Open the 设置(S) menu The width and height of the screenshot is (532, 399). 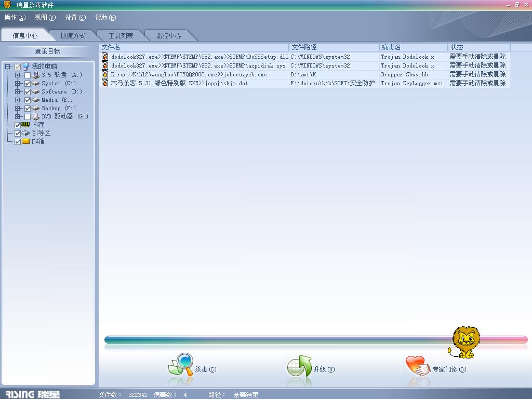(x=75, y=18)
